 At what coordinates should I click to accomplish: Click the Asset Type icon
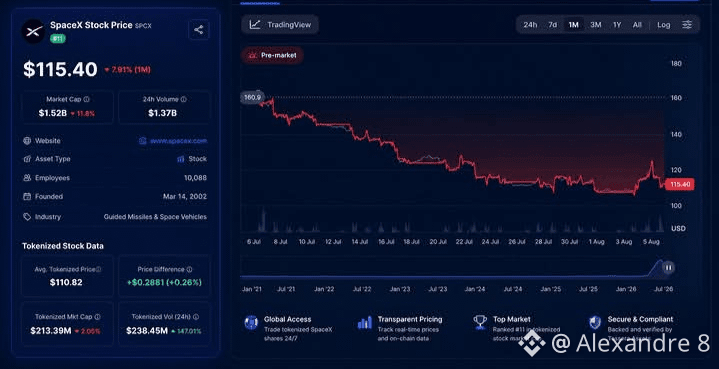(27, 159)
